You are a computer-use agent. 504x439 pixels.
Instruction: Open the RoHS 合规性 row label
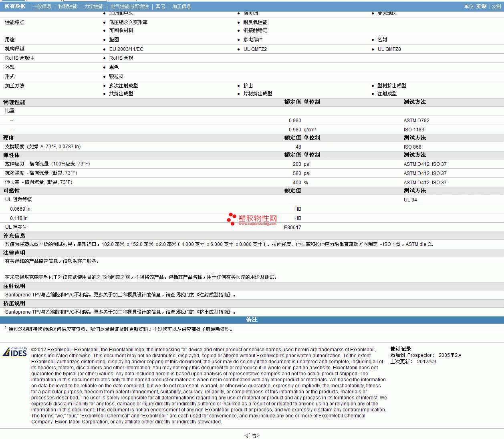coord(19,58)
